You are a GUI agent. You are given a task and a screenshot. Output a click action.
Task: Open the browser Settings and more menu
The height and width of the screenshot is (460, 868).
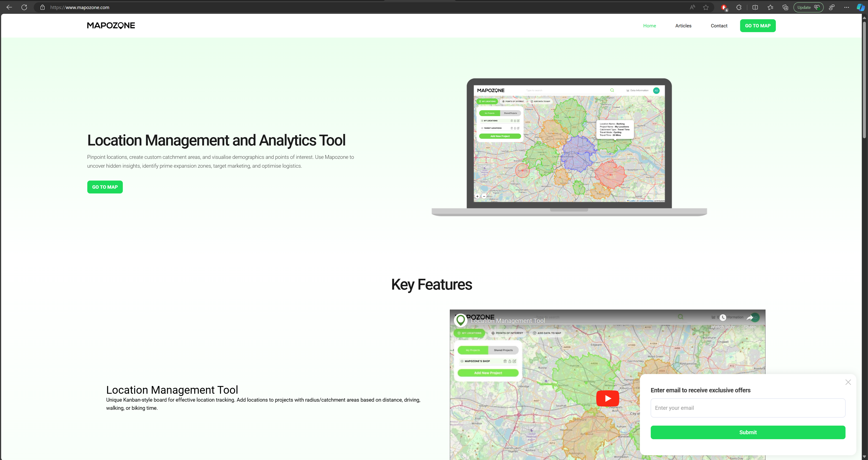click(x=847, y=7)
